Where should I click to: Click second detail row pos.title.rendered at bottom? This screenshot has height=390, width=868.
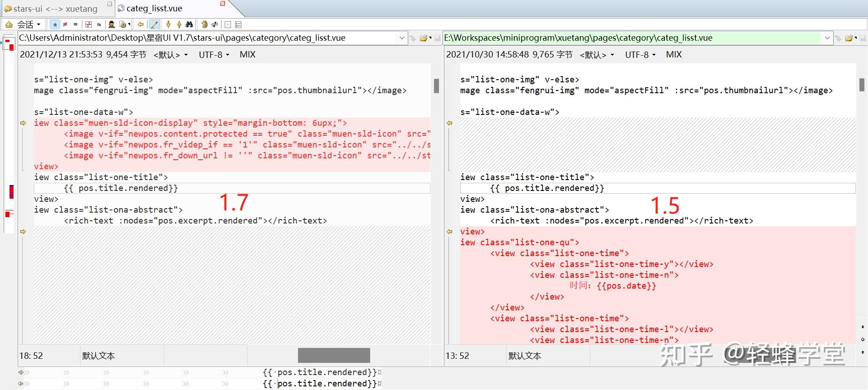[x=322, y=384]
